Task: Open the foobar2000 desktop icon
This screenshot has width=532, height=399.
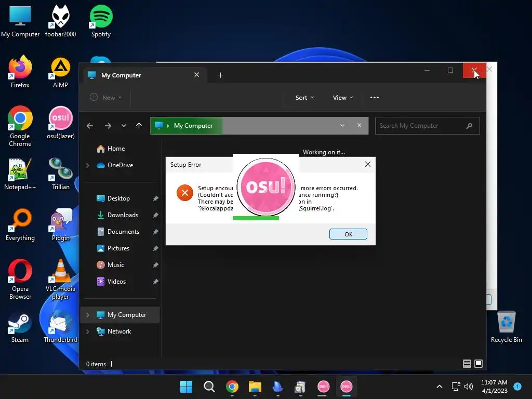Action: pyautogui.click(x=60, y=21)
